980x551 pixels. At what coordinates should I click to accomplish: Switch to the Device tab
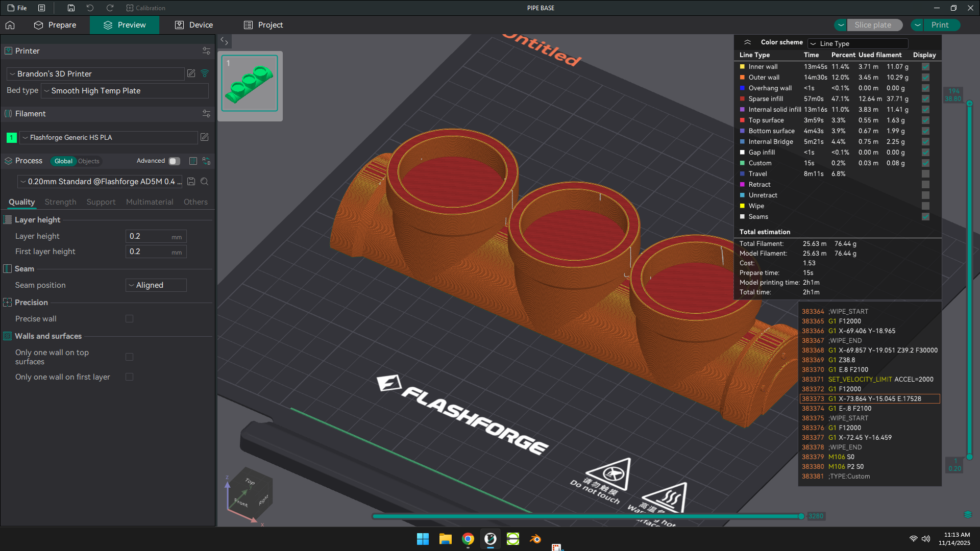point(194,25)
